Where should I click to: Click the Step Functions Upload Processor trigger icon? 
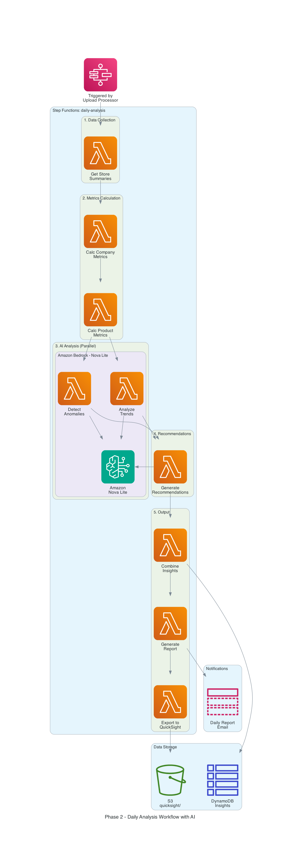(100, 75)
